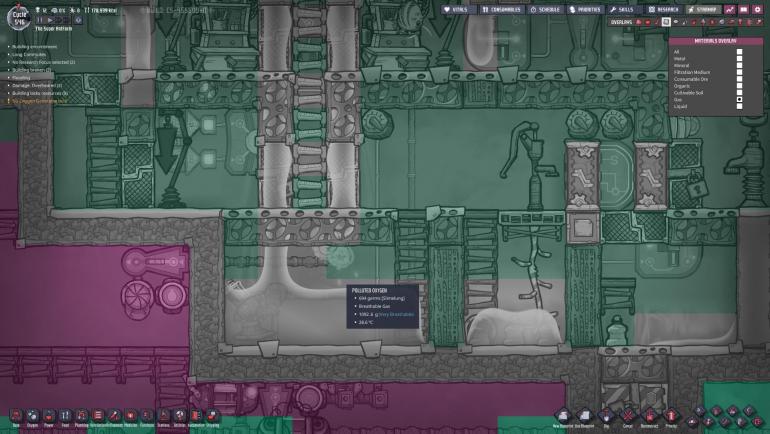This screenshot has height=434, width=770.
Task: Open the Food build category
Action: (x=65, y=415)
